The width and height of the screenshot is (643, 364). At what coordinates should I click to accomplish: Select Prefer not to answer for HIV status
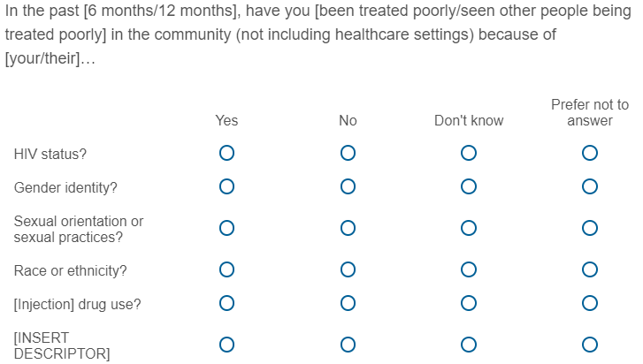coord(590,154)
